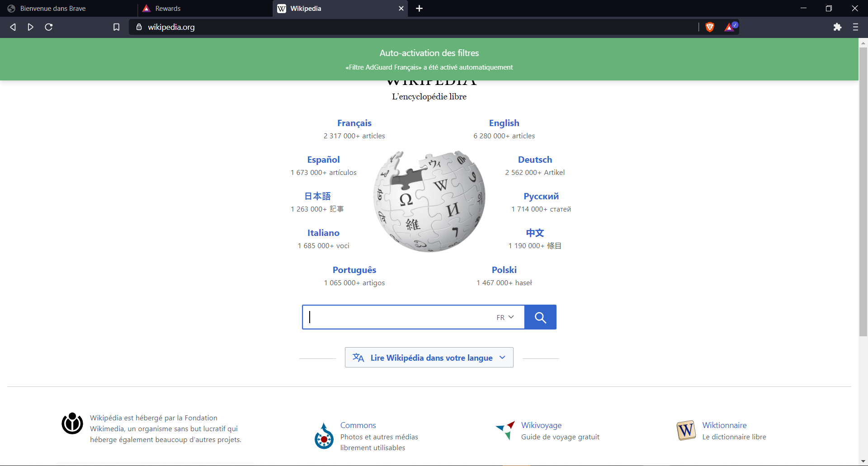Open the Wikivoyage project link
868x466 pixels.
pyautogui.click(x=542, y=425)
